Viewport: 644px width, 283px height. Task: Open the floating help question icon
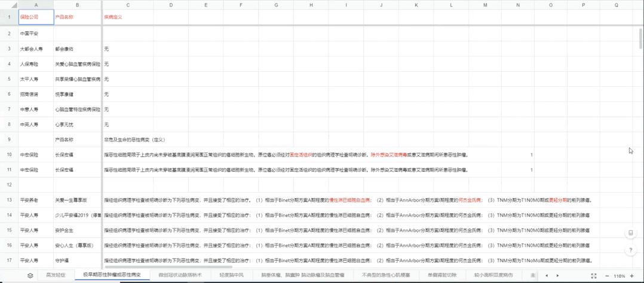[630, 250]
